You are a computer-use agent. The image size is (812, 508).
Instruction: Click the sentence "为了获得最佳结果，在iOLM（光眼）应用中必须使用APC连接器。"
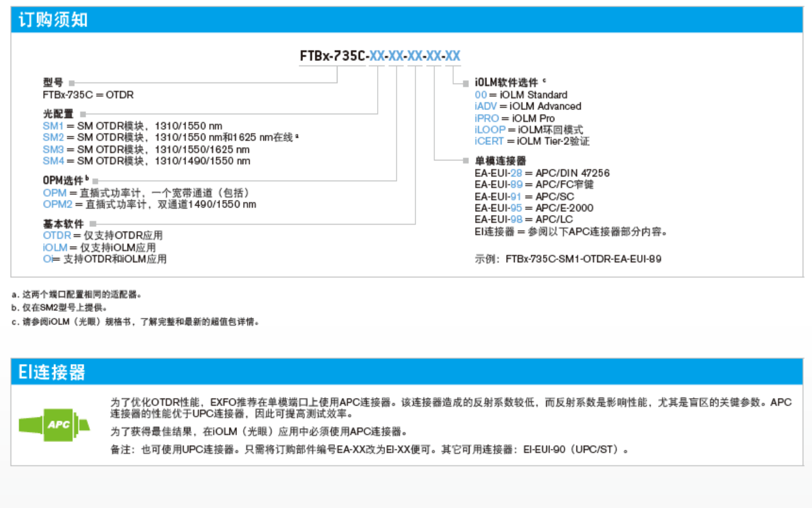[x=259, y=432]
